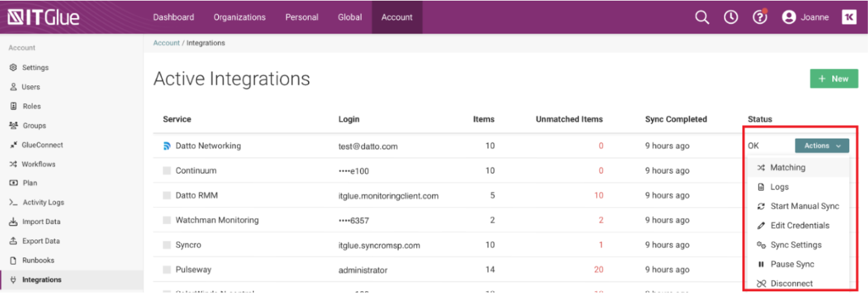Viewport: 868px width, 295px height.
Task: Open the Global tab
Action: 350,17
